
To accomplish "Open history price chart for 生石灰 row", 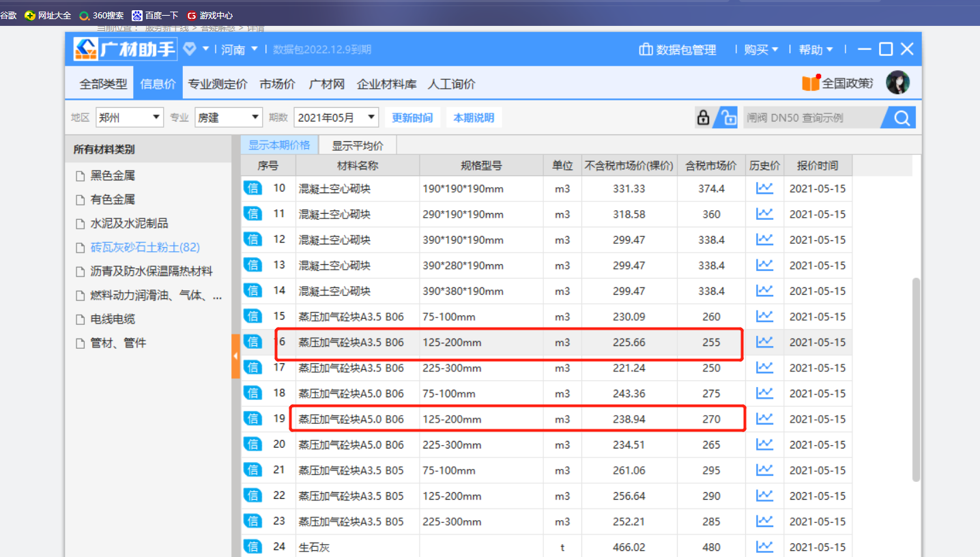I will coord(764,547).
